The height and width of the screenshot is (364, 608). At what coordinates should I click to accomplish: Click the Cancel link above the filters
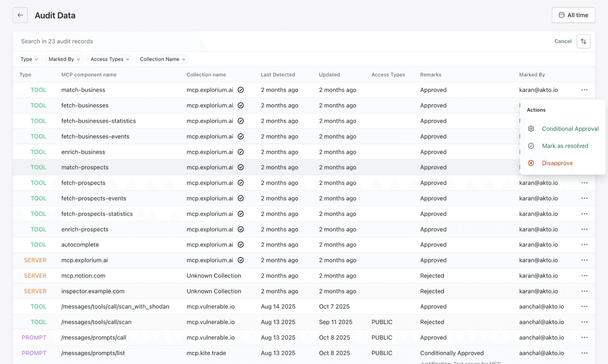tap(563, 41)
